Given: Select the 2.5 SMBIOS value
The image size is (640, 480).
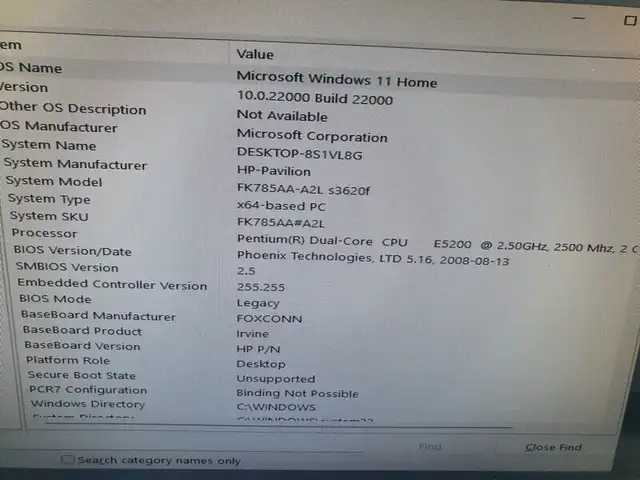Looking at the screenshot, I should tap(246, 271).
